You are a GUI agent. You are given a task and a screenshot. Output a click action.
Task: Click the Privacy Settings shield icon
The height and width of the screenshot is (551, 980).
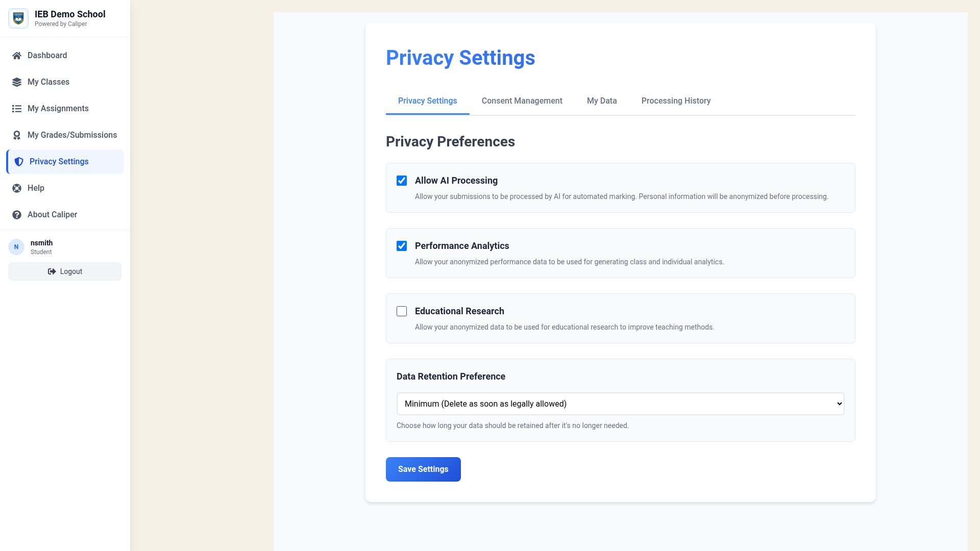click(19, 162)
